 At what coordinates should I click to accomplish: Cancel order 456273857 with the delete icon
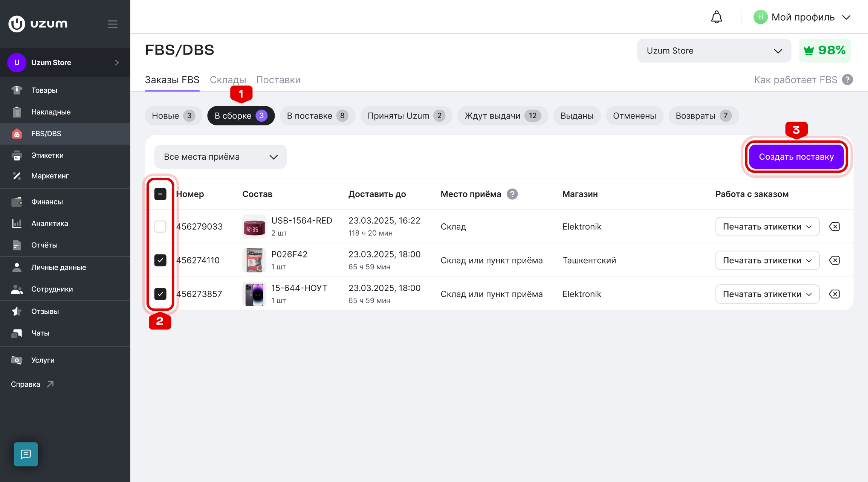tap(834, 294)
